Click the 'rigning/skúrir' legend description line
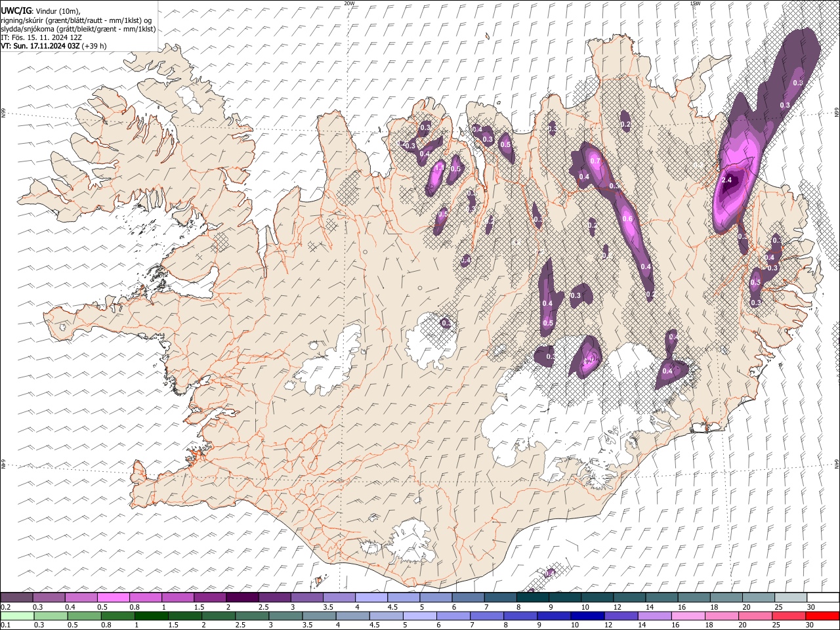The height and width of the screenshot is (630, 840). [77, 20]
